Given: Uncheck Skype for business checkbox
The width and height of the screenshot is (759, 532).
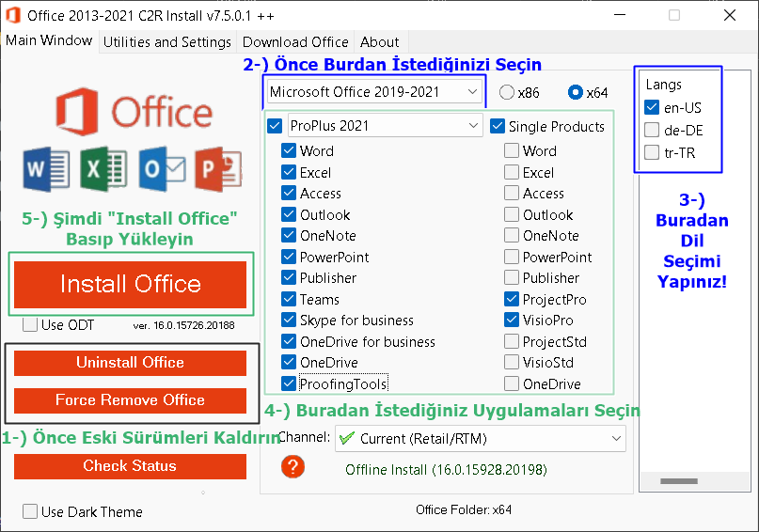Looking at the screenshot, I should click(289, 321).
